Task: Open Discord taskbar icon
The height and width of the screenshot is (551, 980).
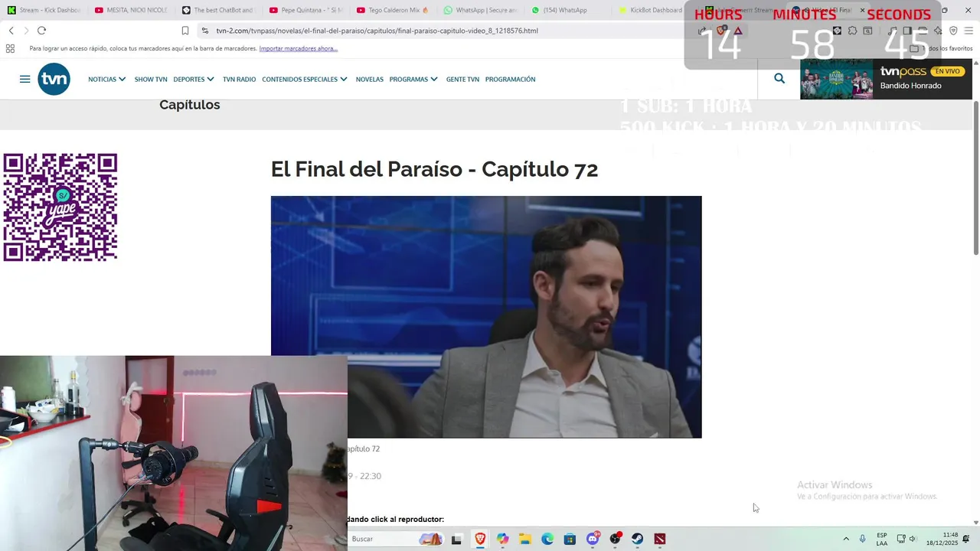Action: coord(593,539)
